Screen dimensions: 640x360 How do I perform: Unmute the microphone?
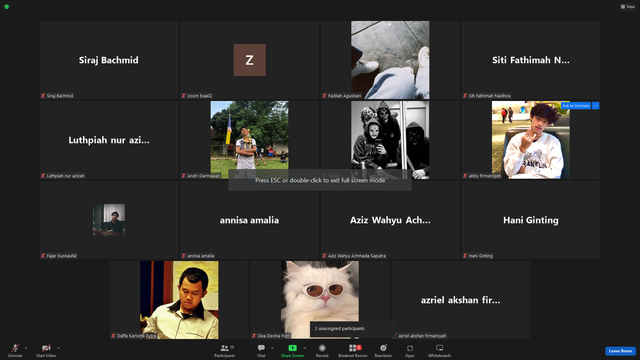tap(15, 350)
